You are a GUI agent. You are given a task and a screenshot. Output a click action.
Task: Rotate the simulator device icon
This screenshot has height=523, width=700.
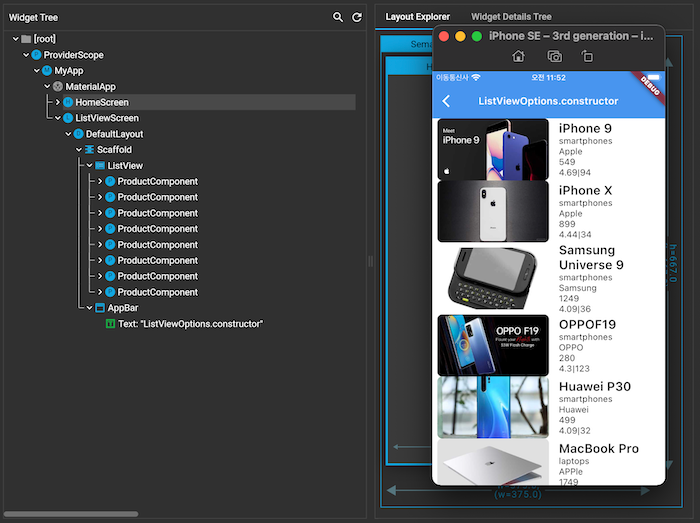587,56
